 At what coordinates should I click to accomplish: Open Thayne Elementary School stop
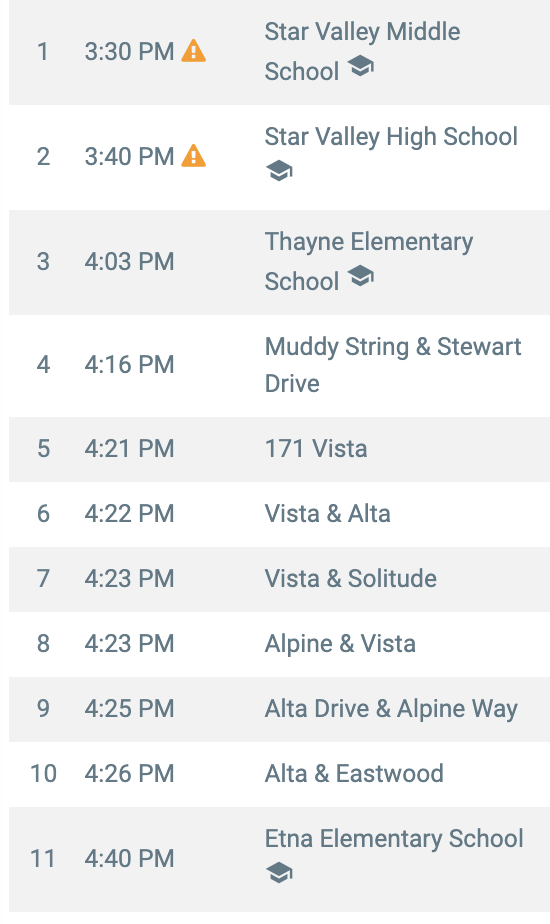pyautogui.click(x=368, y=261)
